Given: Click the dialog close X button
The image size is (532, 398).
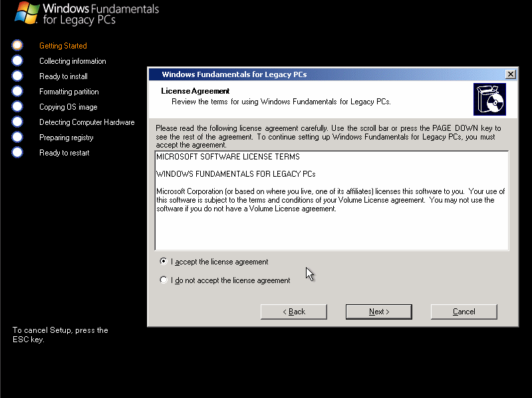Looking at the screenshot, I should [510, 74].
